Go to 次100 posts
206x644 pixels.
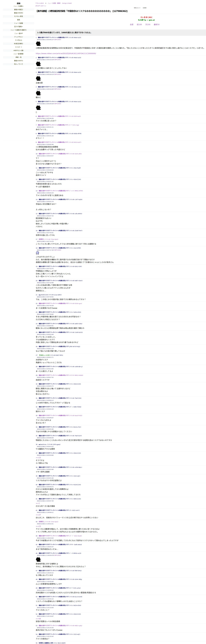click(x=148, y=24)
